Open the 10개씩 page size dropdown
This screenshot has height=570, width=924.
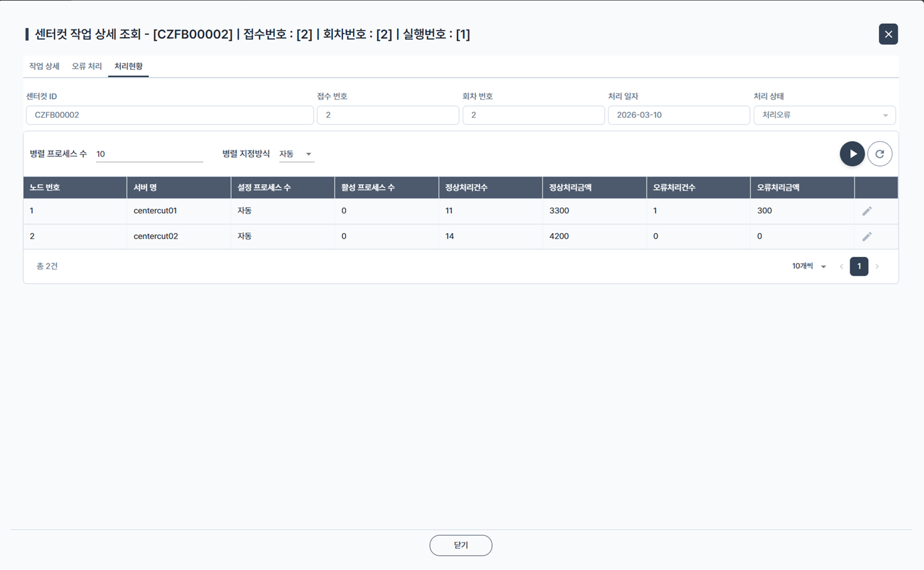click(x=809, y=267)
